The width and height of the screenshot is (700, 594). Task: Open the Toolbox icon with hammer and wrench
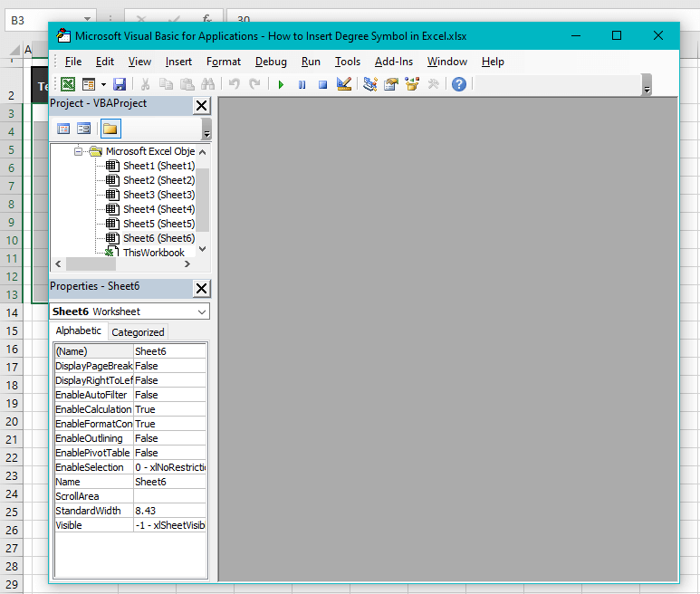[x=433, y=84]
